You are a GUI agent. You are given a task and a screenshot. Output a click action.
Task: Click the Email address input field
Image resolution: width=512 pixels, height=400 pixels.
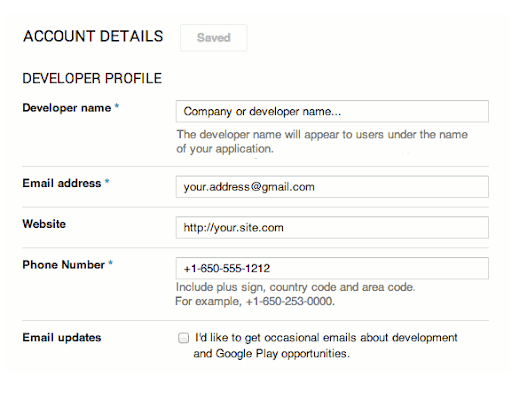(332, 187)
